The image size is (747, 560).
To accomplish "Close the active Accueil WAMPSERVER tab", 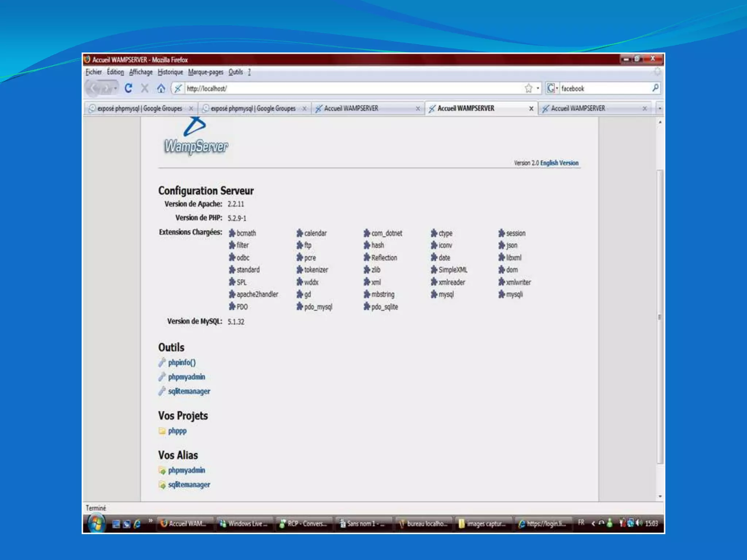I will 531,109.
